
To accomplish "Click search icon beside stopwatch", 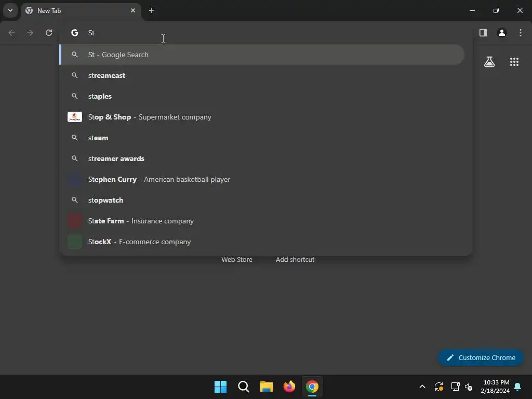I will tap(75, 200).
